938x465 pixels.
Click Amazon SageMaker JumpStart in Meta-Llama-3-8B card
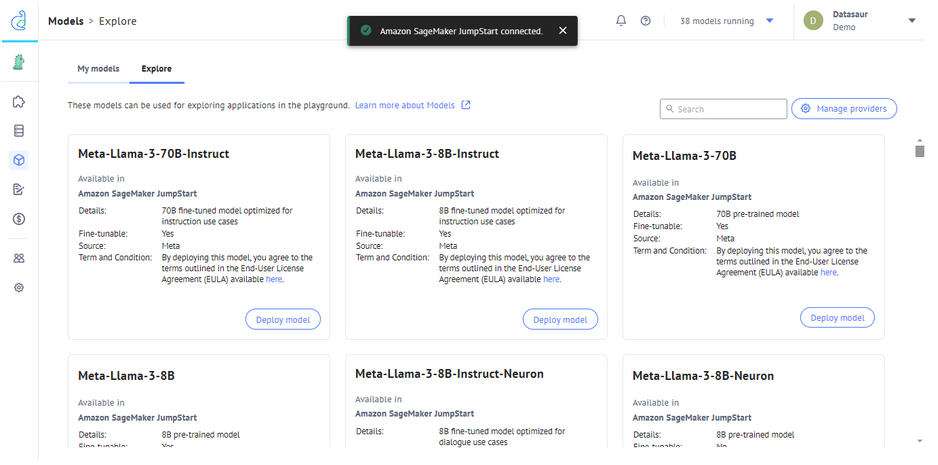point(137,418)
